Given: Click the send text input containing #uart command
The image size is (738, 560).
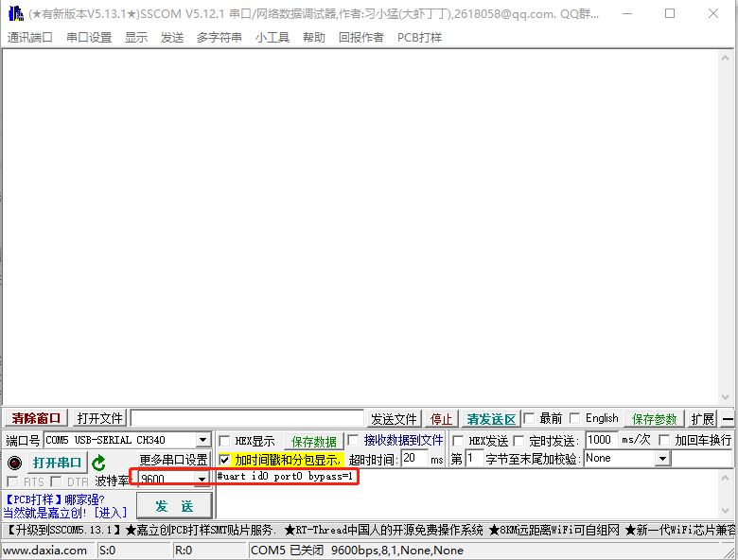Looking at the screenshot, I should [x=473, y=492].
